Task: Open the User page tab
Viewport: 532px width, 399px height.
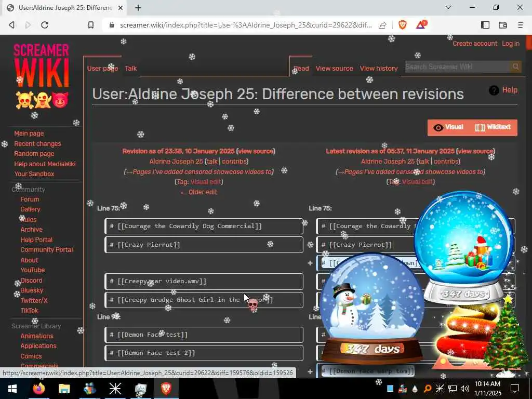Action: point(102,69)
